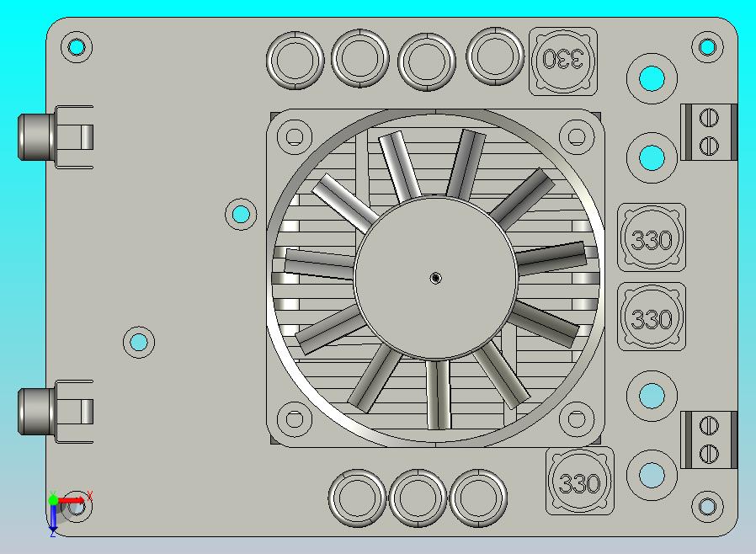Pick the bottom screw of lower terminal block

point(708,454)
